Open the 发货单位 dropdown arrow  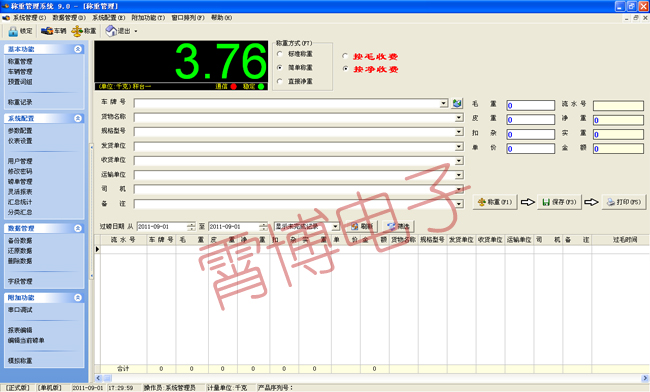coord(459,146)
